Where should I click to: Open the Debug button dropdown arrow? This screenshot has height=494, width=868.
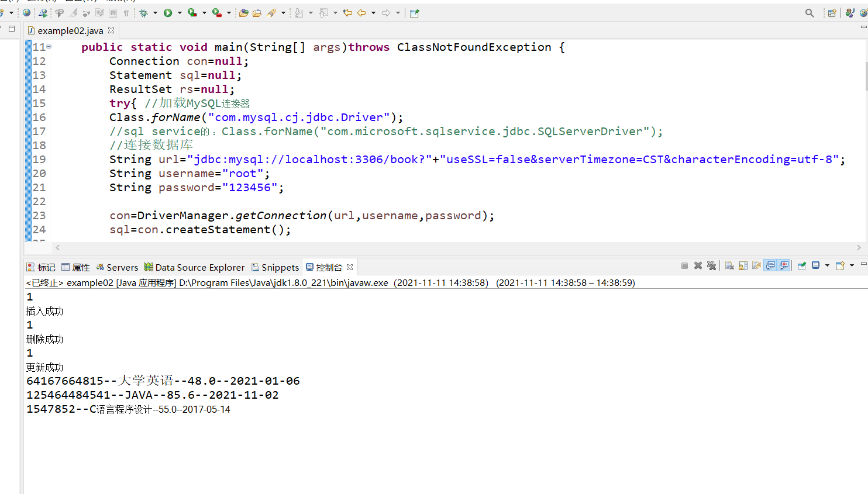(x=155, y=13)
